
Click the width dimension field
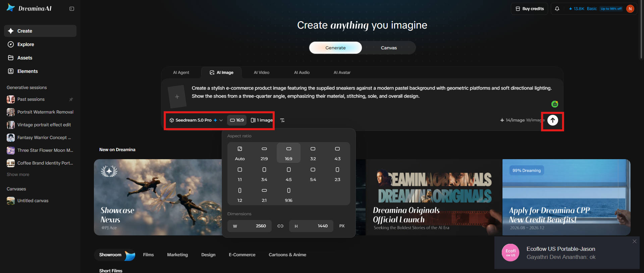coord(250,226)
